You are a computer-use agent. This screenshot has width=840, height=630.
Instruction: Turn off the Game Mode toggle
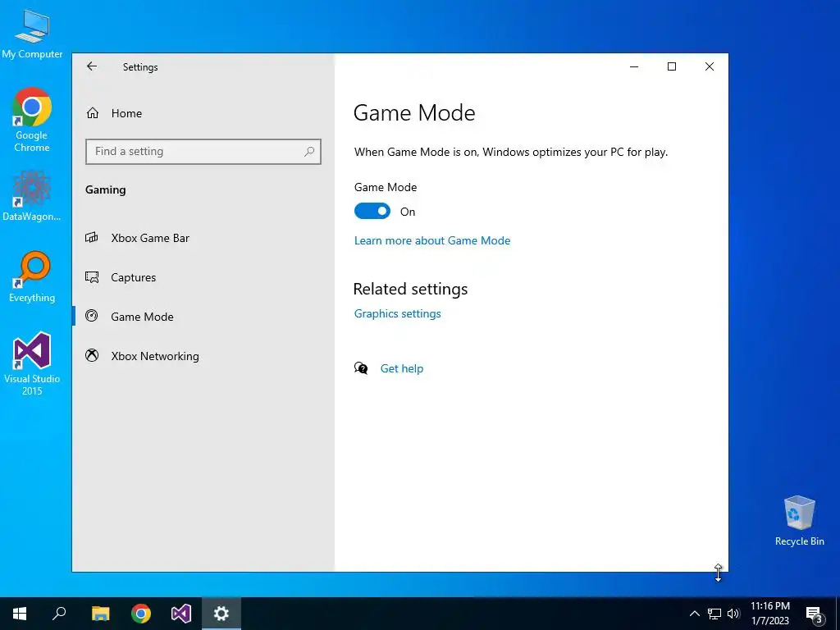tap(372, 211)
